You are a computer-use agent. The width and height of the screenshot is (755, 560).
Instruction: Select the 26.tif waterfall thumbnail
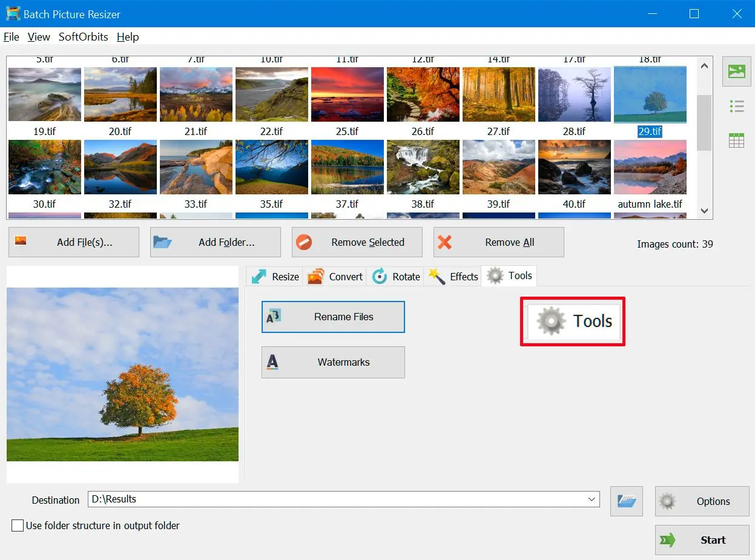tap(423, 167)
